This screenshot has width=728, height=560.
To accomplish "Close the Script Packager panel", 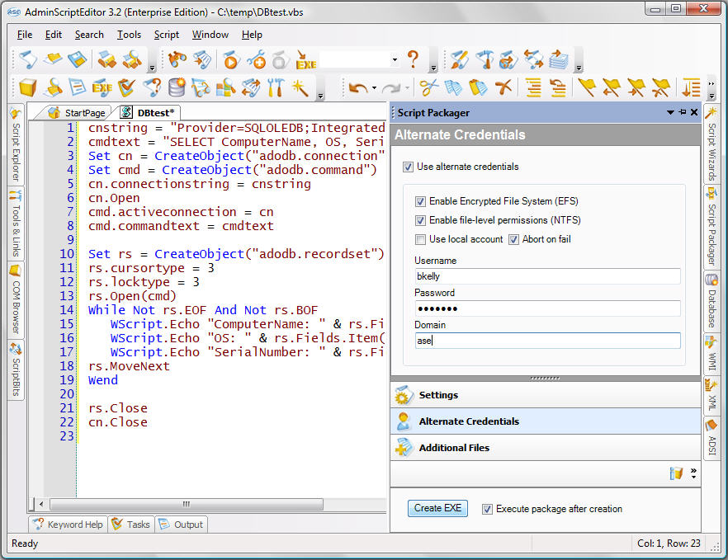I will click(694, 112).
